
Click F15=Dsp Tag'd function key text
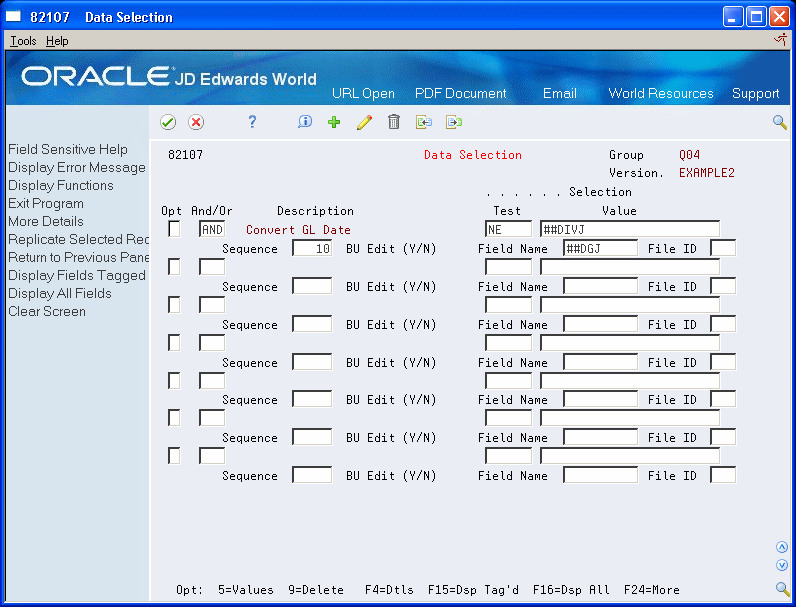[x=473, y=590]
